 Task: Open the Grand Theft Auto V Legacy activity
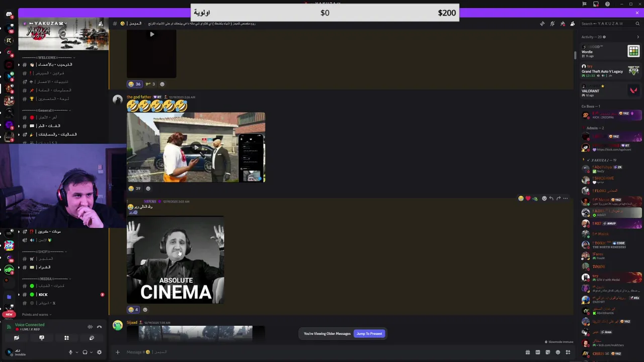coord(610,71)
